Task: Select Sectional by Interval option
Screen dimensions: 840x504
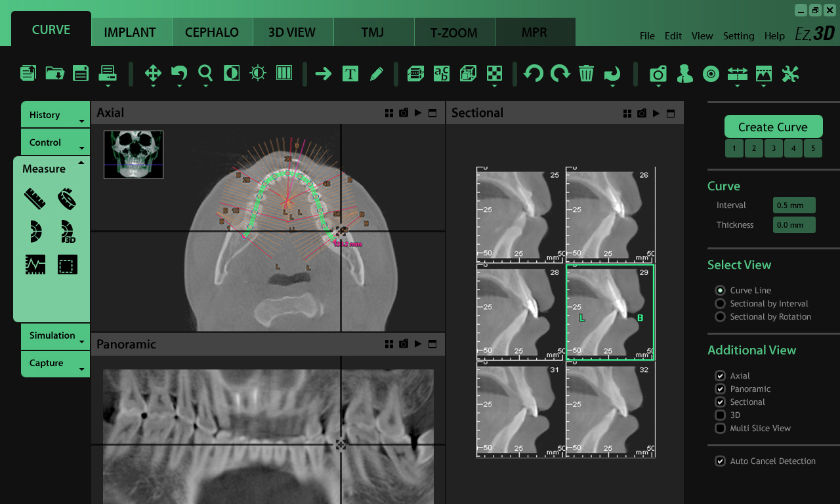Action: pos(720,303)
